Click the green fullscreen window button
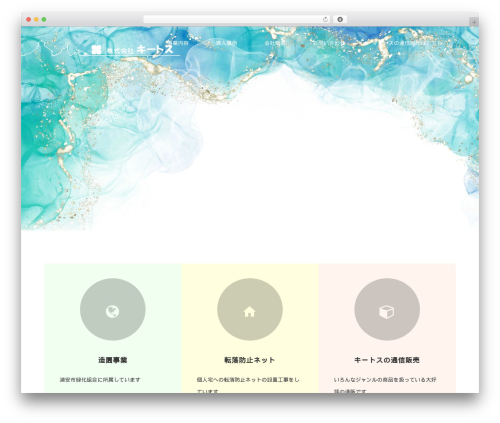 click(44, 19)
